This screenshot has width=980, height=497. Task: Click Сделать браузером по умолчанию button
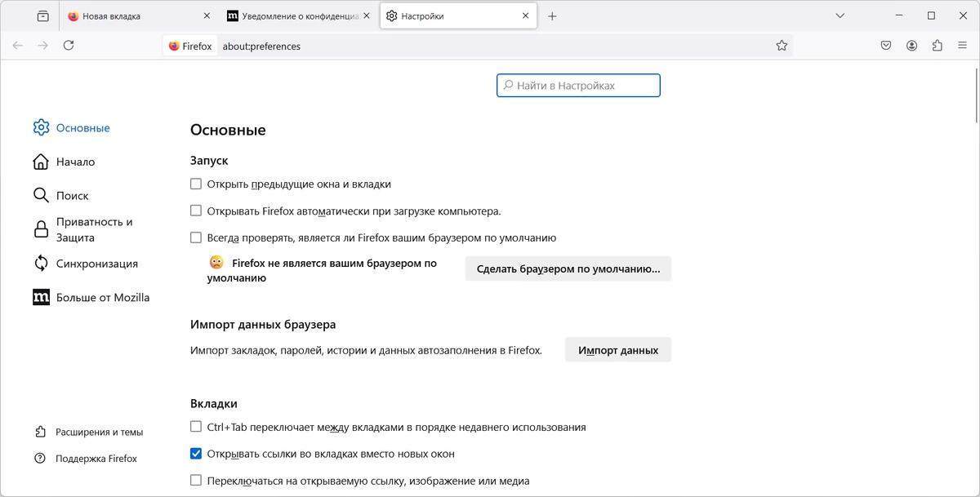568,268
